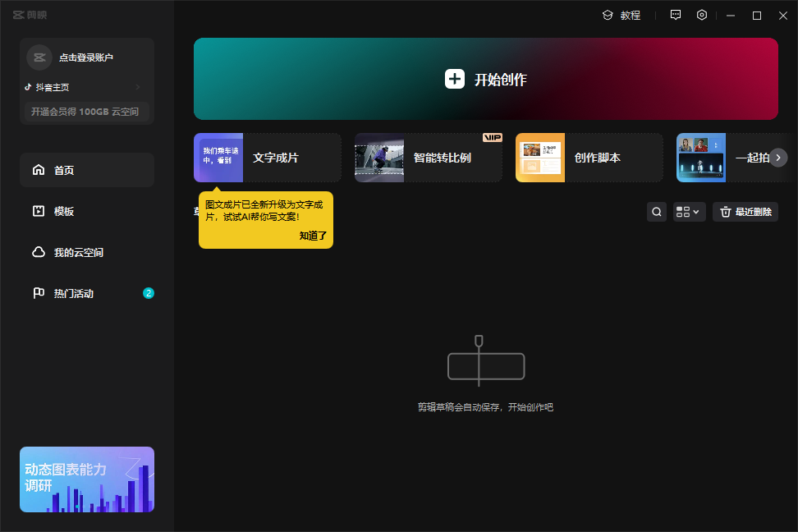798x532 pixels.
Task: Open 我的云空间 cloud space menu item
Action: point(87,252)
